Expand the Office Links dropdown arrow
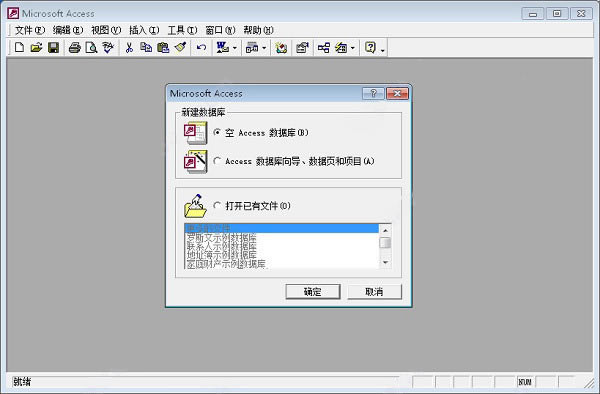 click(235, 48)
